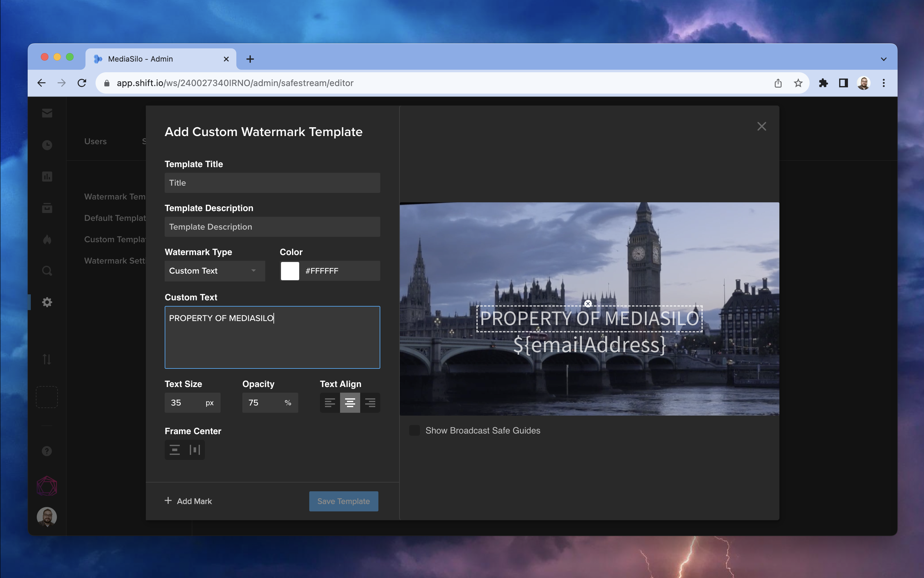The width and height of the screenshot is (924, 578).
Task: Click the share page icon
Action: [x=778, y=83]
